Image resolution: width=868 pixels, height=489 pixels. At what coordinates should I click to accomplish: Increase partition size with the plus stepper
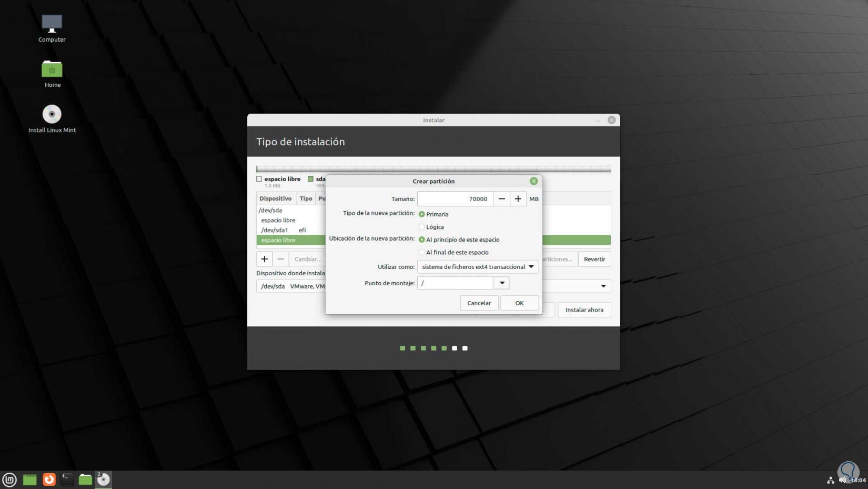(518, 199)
